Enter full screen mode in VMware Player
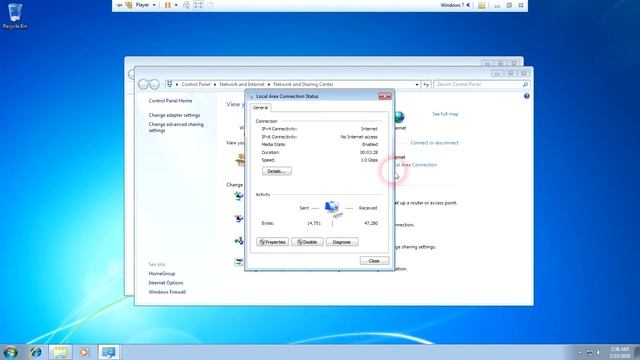The image size is (640, 360). tap(198, 5)
